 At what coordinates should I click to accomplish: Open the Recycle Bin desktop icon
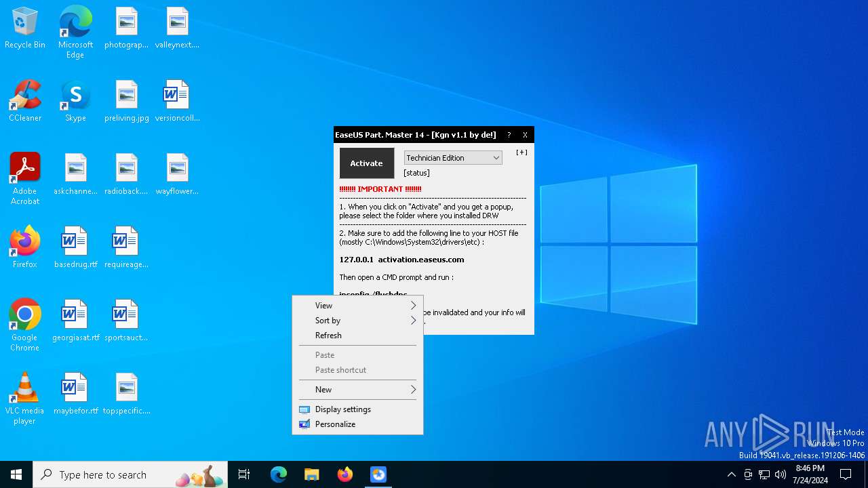pos(25,28)
